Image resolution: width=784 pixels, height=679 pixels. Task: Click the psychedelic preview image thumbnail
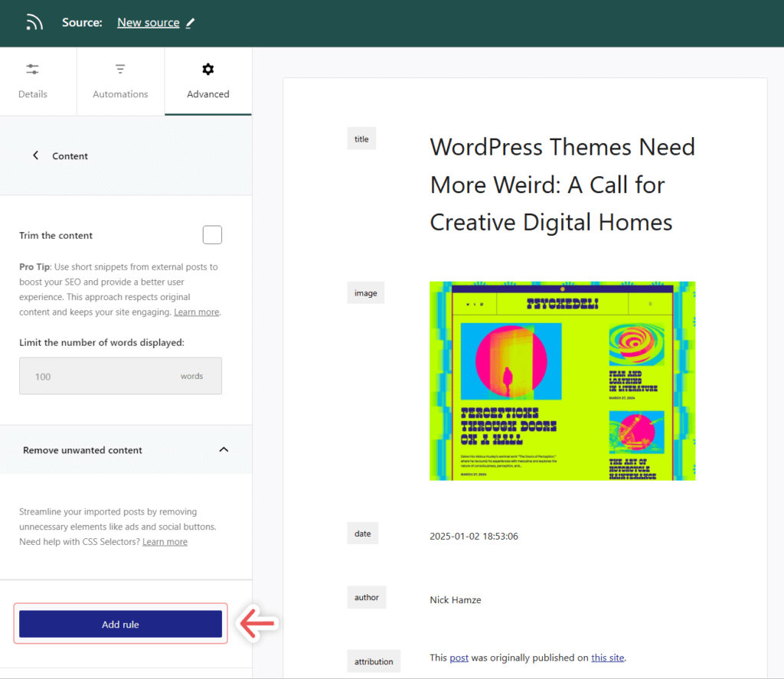(x=563, y=380)
